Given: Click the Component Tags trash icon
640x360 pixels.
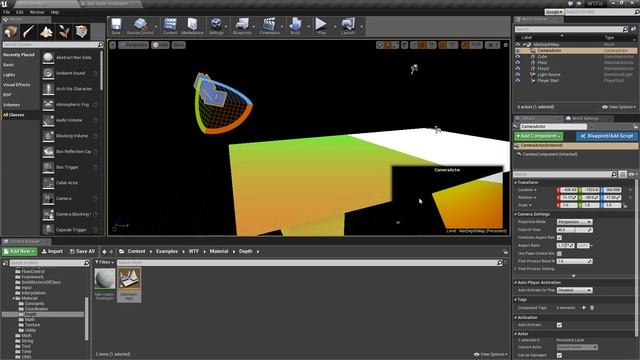Looking at the screenshot, I should pyautogui.click(x=592, y=308).
